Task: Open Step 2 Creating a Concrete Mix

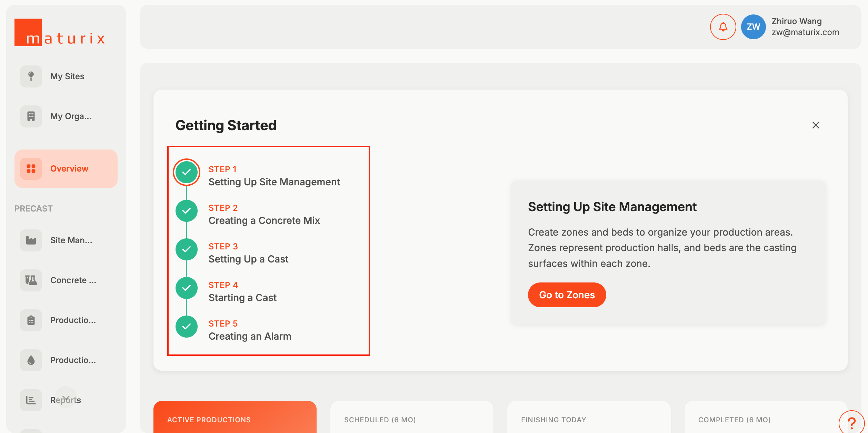Action: coord(264,220)
